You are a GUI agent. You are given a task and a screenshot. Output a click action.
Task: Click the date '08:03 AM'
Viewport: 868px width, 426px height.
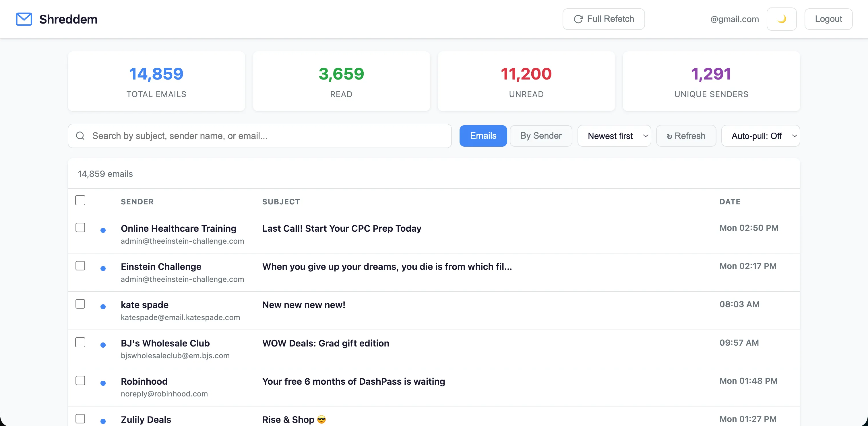click(x=739, y=304)
